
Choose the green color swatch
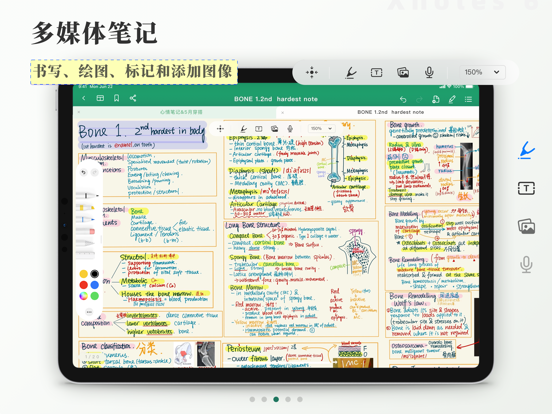94,296
